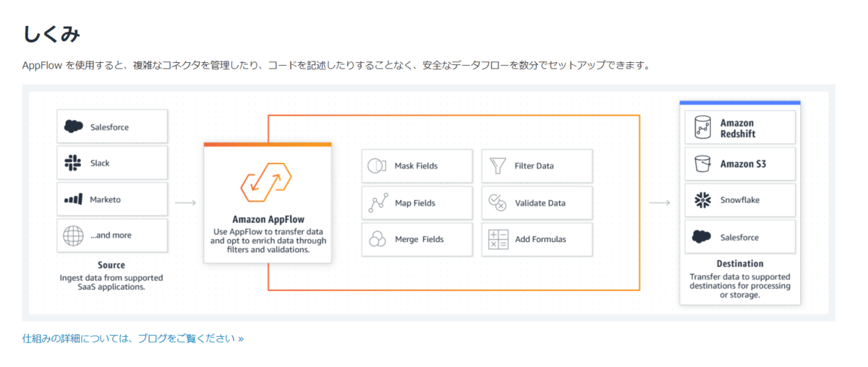
Task: Click the Mask Fields label
Action: (x=416, y=166)
